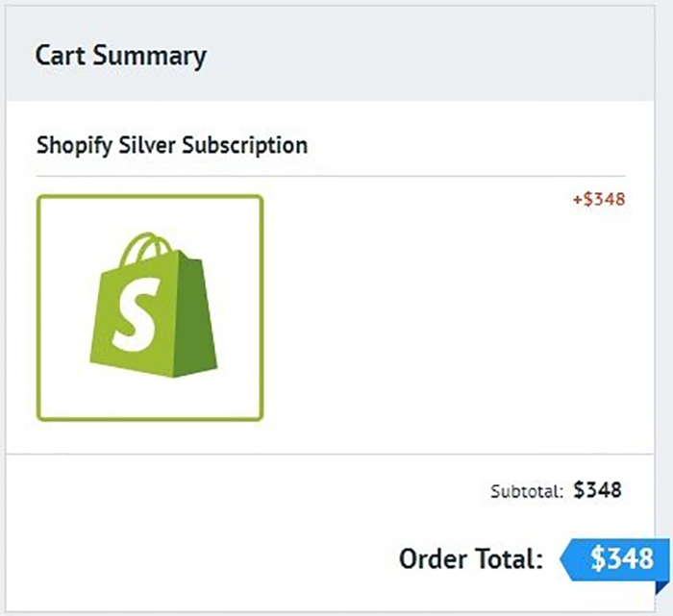Click the word Shopify in product title
Viewport: 673px width, 616px height.
(x=74, y=146)
